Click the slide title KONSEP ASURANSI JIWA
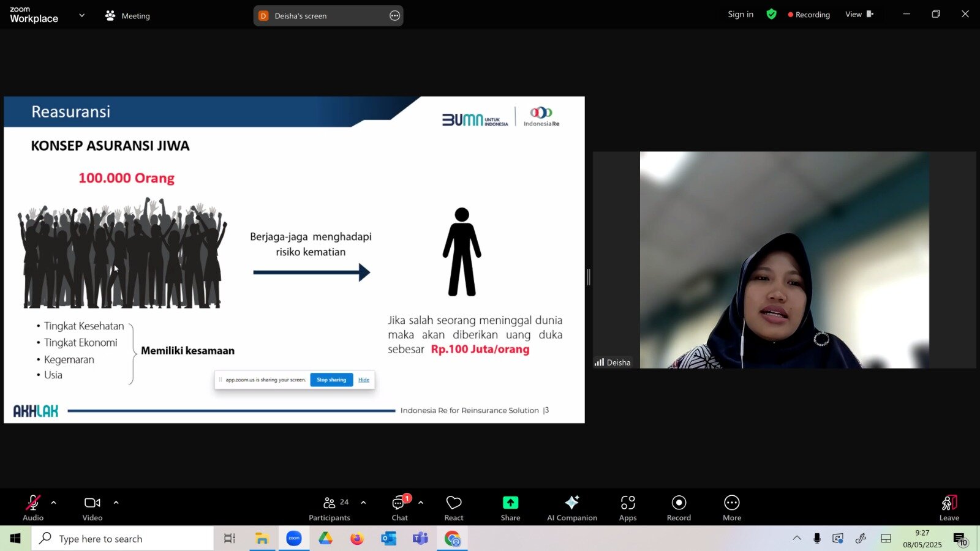 (x=110, y=146)
